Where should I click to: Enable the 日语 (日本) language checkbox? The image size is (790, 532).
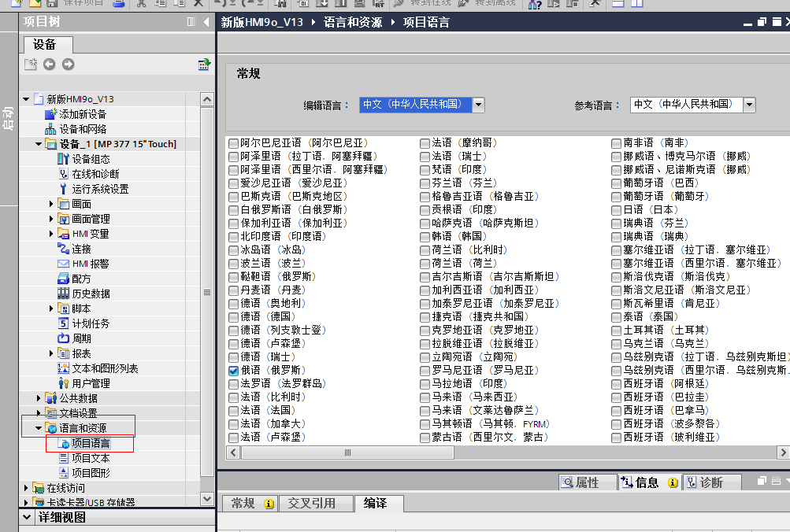[x=617, y=210]
